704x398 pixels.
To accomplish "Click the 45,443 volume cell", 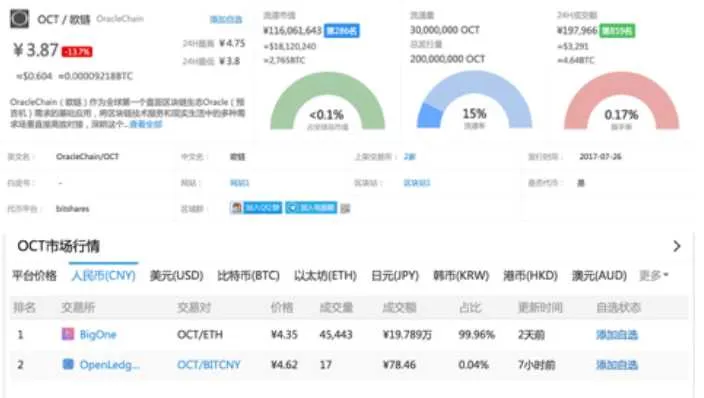I will (336, 334).
